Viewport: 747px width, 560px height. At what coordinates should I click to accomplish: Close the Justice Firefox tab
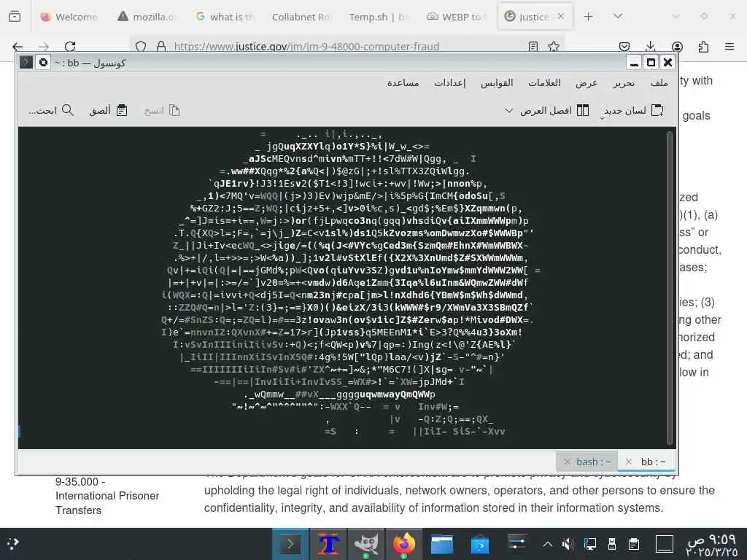click(561, 16)
